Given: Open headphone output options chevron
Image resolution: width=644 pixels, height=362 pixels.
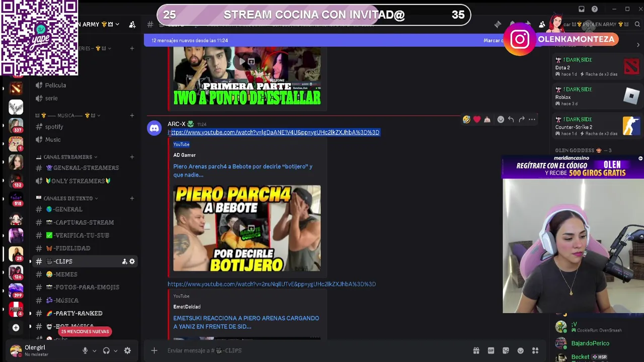Looking at the screenshot, I should (115, 351).
